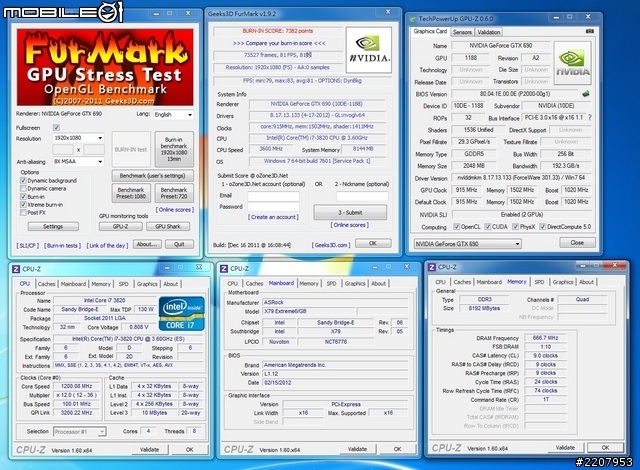Click the 3 - Submit score button
This screenshot has width=640, height=470.
point(350,213)
